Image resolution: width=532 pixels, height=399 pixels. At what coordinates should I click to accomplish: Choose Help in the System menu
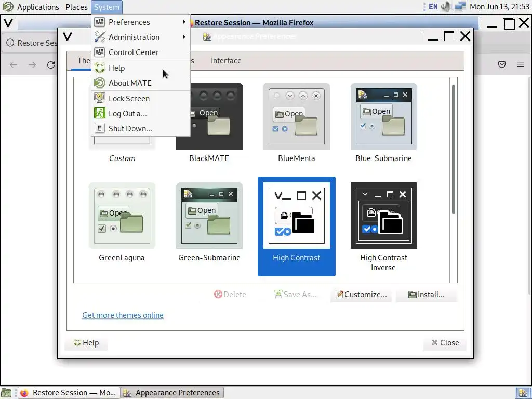[140, 68]
